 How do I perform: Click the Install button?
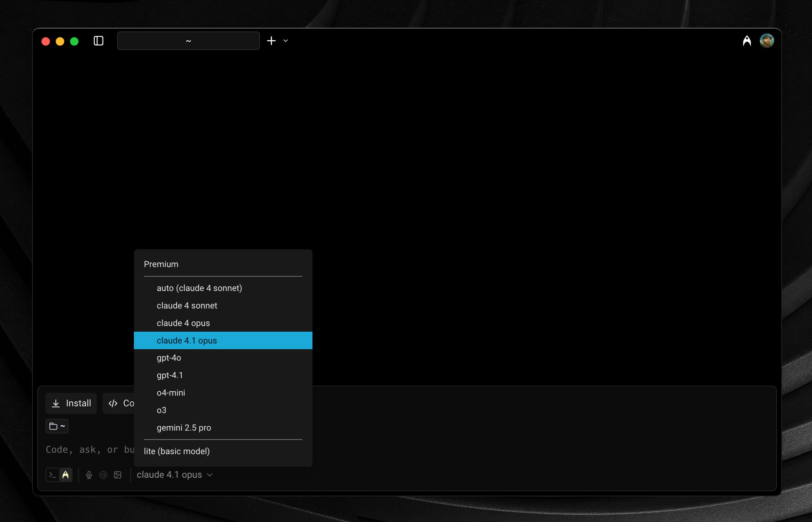(71, 403)
